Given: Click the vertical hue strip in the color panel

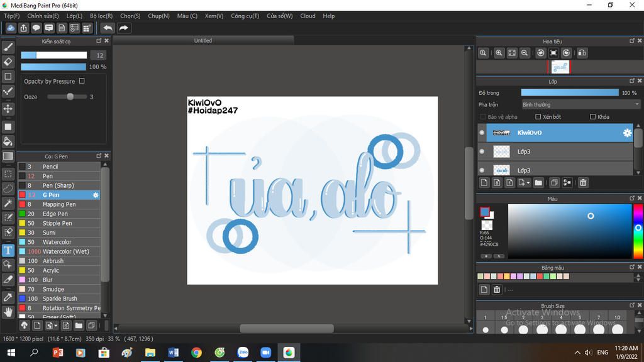Looking at the screenshot, I should click(638, 231).
